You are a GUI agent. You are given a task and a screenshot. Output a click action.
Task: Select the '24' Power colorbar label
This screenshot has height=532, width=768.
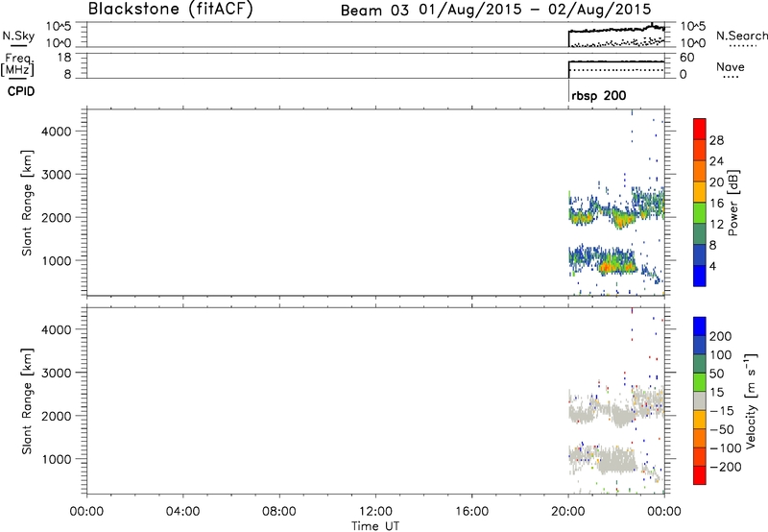click(x=716, y=161)
